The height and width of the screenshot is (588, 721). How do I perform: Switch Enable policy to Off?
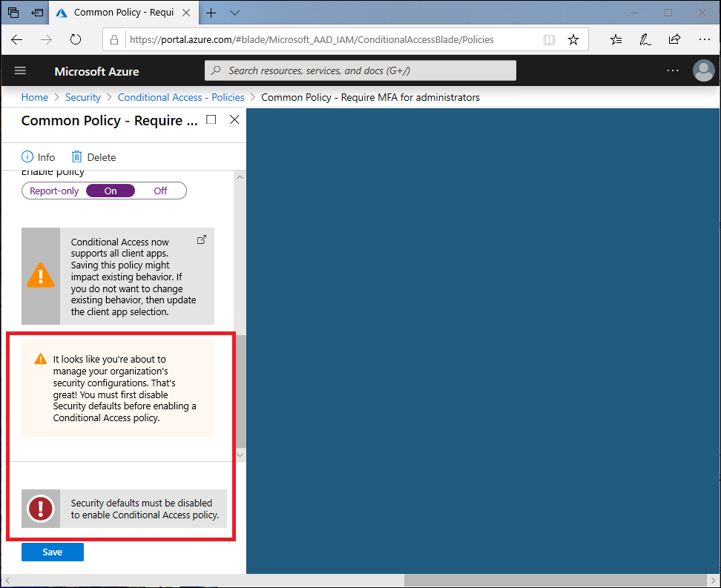pyautogui.click(x=160, y=191)
